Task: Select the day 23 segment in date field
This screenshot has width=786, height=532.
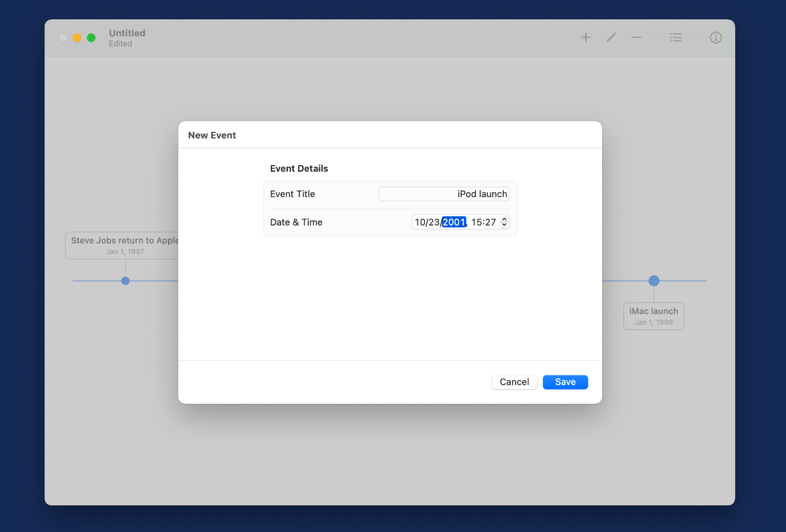Action: coord(434,222)
